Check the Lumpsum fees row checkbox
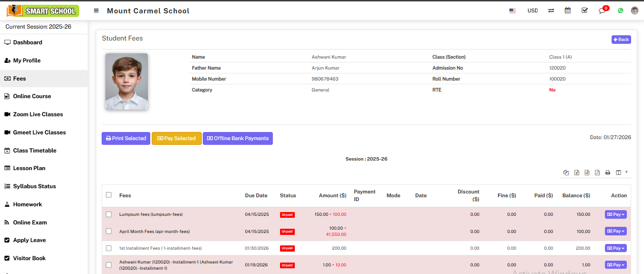The image size is (644, 274). tap(109, 214)
